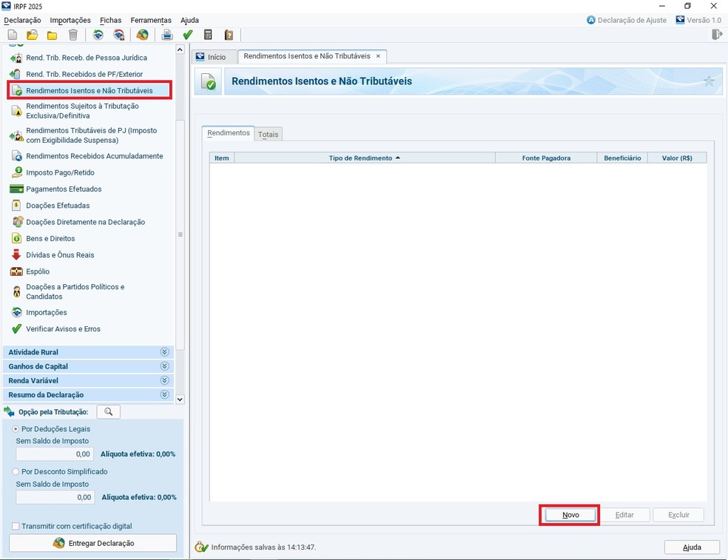
Task: Expand the Renda Variável section
Action: pos(164,380)
